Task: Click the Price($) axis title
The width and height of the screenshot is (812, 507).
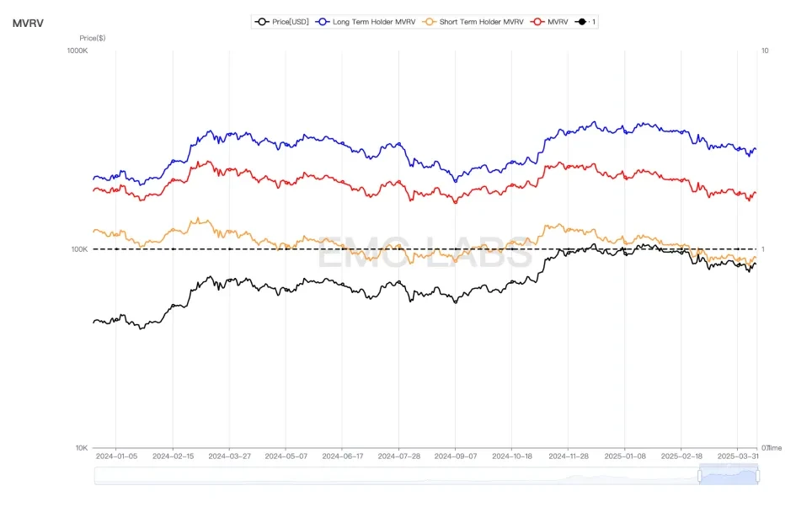Action: pyautogui.click(x=92, y=38)
